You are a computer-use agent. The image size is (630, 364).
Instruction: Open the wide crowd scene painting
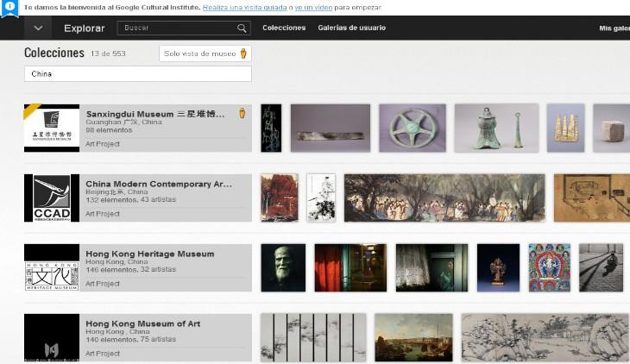tap(444, 198)
